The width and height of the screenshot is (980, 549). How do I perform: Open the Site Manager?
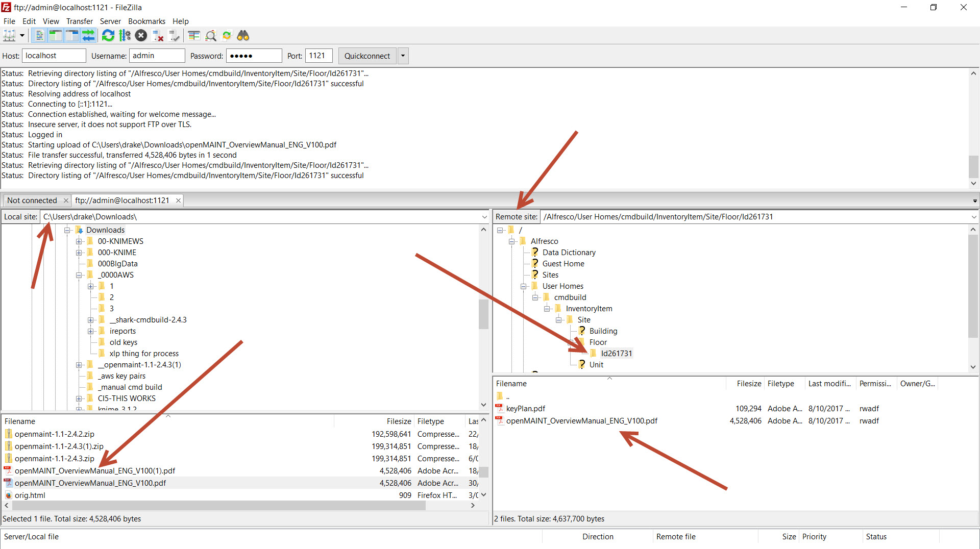tap(9, 36)
